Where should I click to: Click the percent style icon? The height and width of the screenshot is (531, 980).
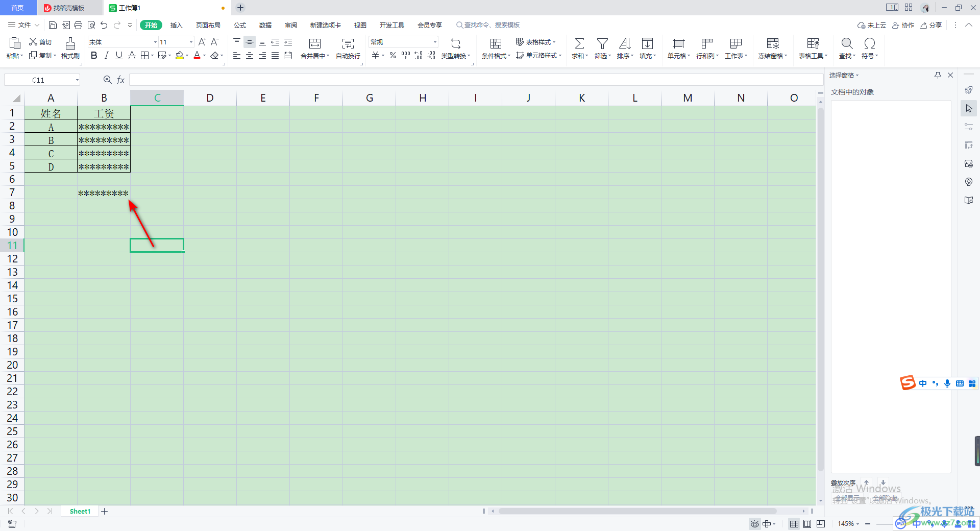[393, 55]
